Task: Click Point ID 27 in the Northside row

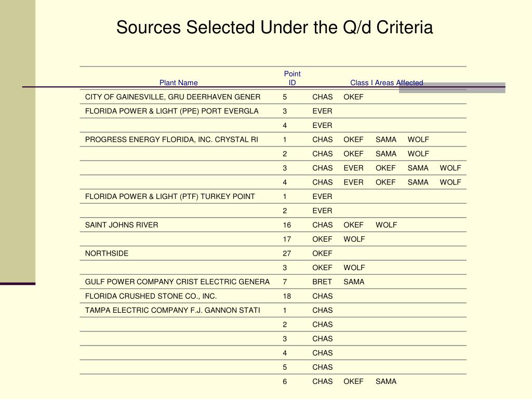Action: 287,254
